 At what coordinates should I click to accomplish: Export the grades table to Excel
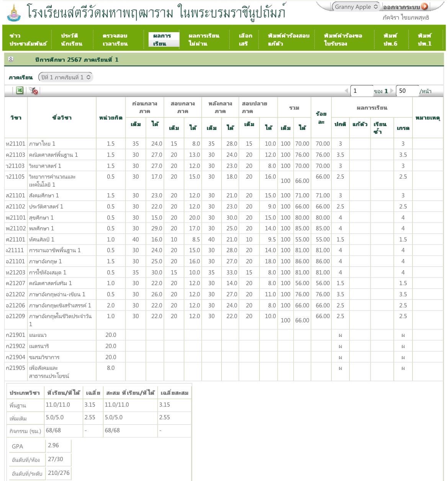[x=20, y=90]
